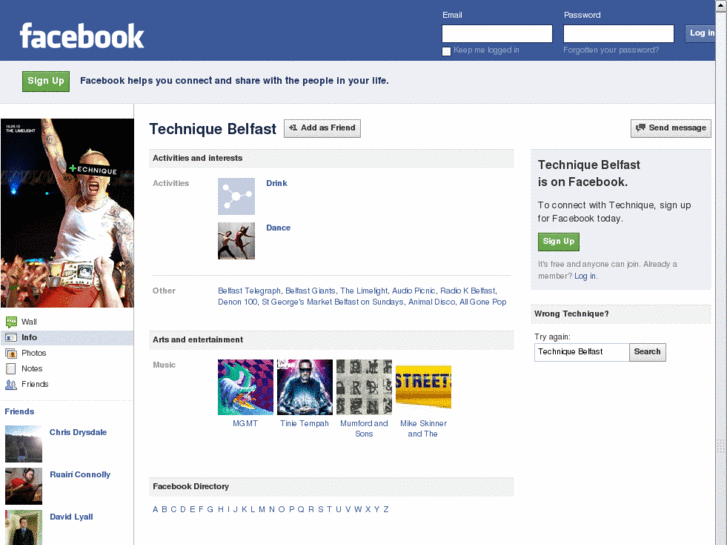Click the Friends heading link in sidebar
727x545 pixels.
[19, 411]
